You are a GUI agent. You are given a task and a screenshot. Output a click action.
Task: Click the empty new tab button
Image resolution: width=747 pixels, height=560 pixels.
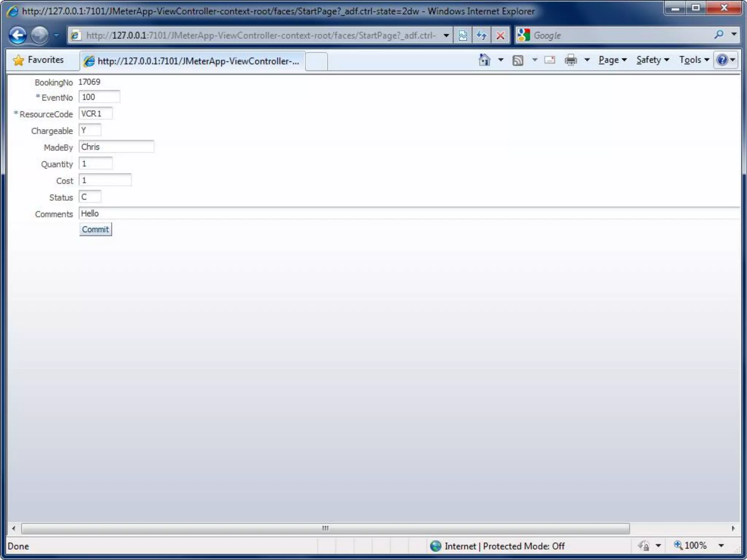tap(316, 61)
